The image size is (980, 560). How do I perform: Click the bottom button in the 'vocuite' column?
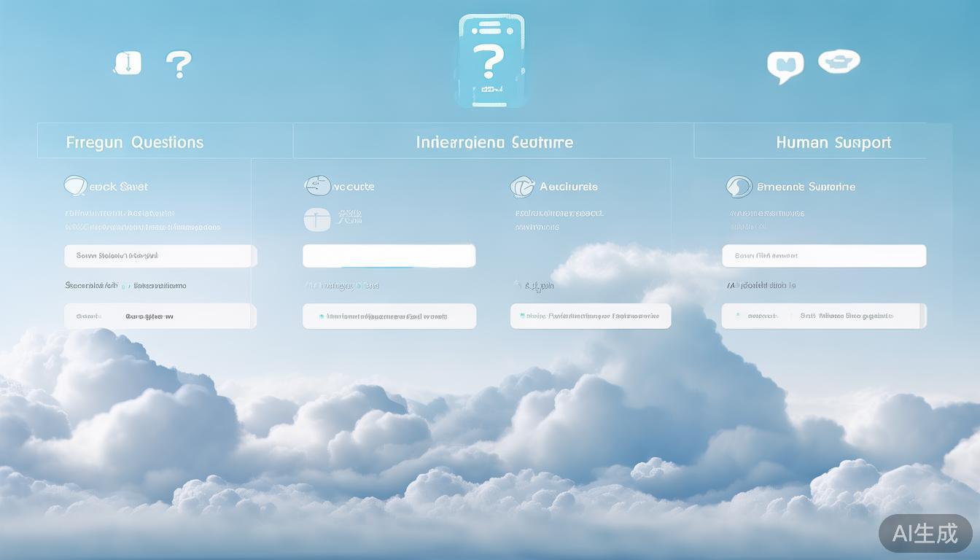(389, 316)
